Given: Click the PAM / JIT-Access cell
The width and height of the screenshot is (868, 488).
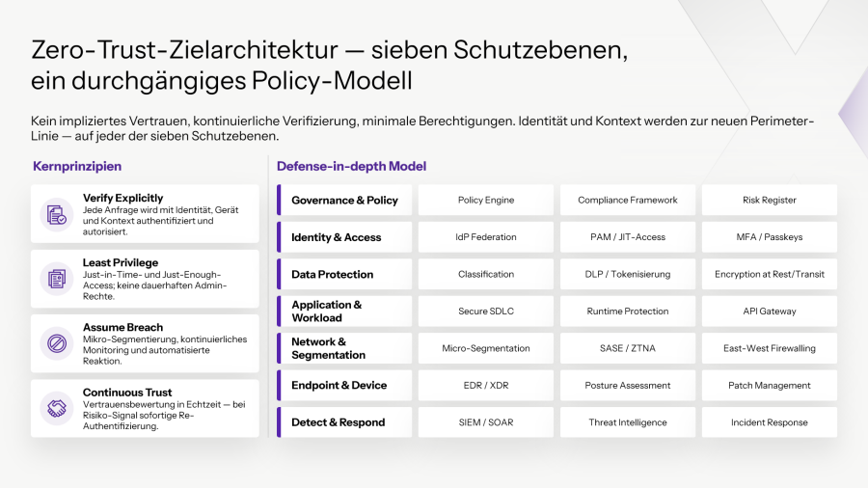Looking at the screenshot, I should (x=628, y=237).
